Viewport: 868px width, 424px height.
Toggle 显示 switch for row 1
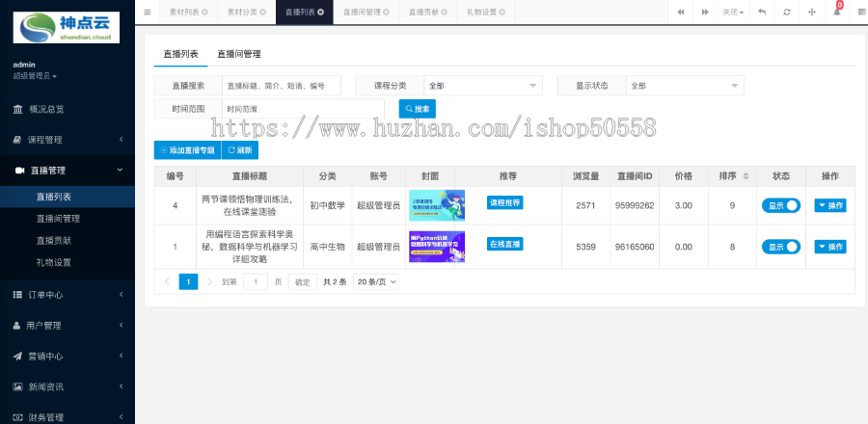tap(780, 247)
